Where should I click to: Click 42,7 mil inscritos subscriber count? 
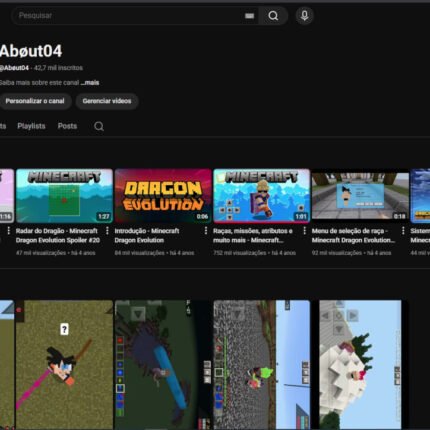[x=58, y=68]
